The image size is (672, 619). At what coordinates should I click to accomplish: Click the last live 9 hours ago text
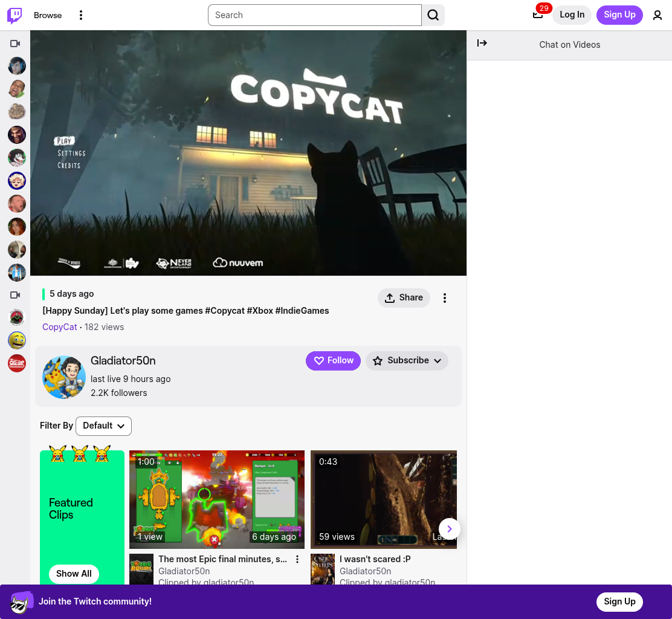(x=131, y=379)
